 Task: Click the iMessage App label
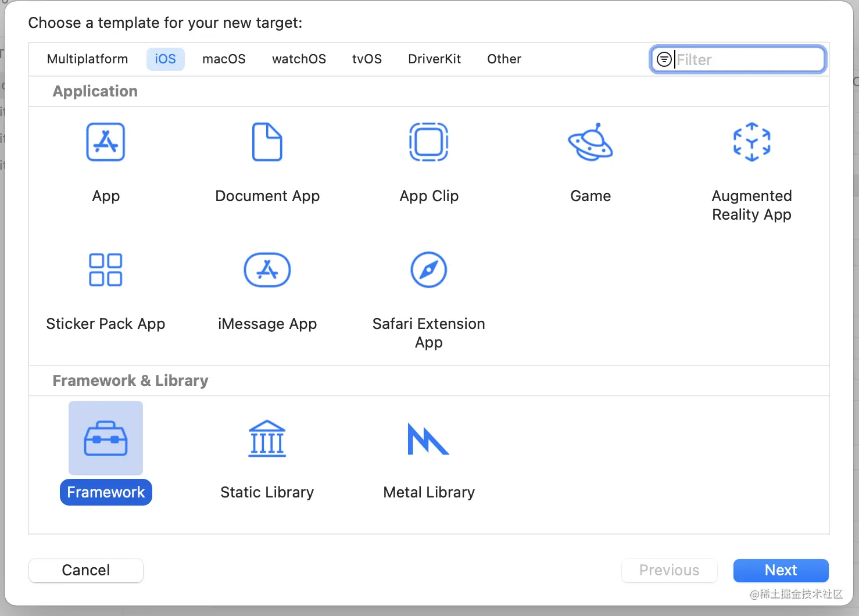267,324
